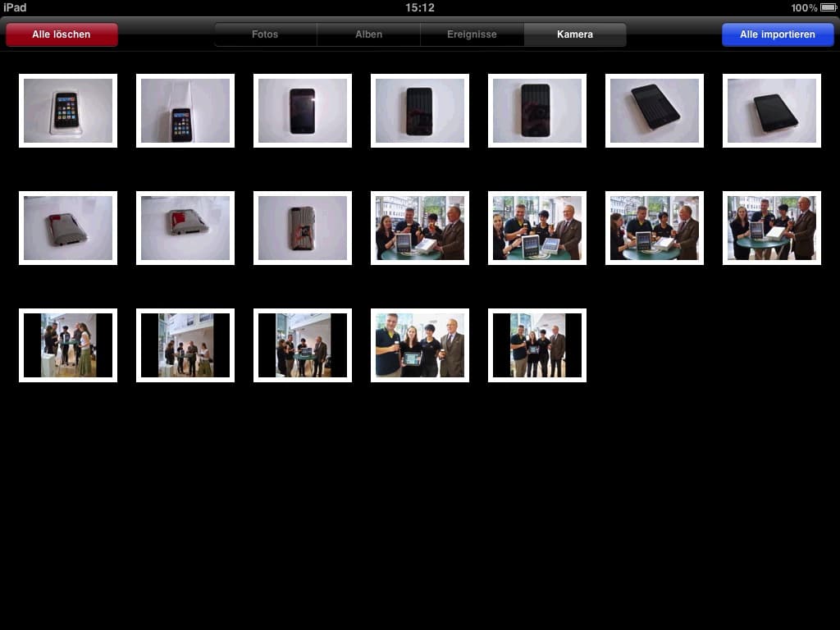840x630 pixels.
Task: Tap the Alle löschen button
Action: [62, 34]
